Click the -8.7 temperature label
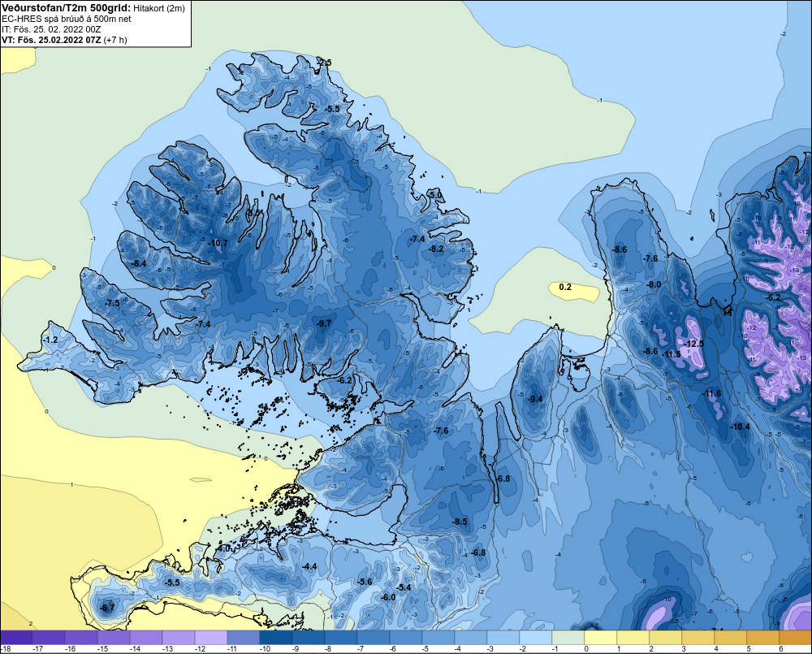Viewport: 812px width, 654px height. [106, 608]
